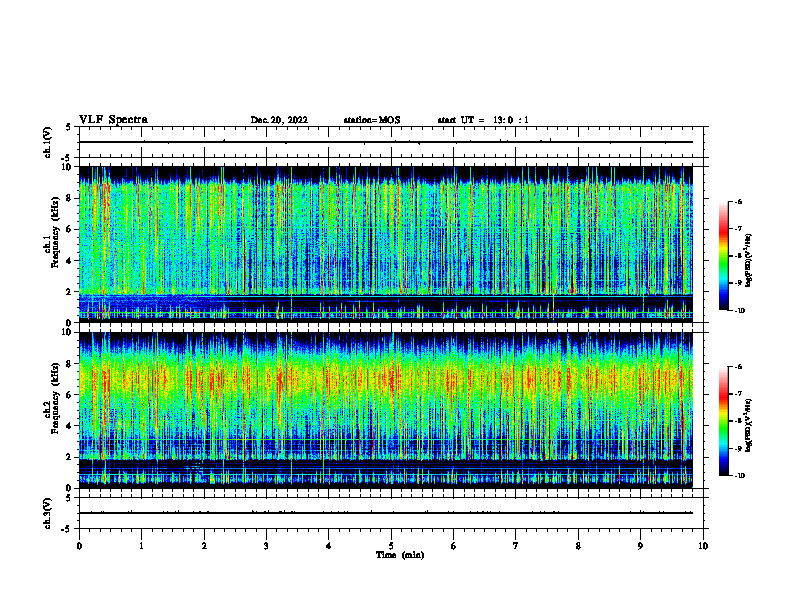Click the "ch.1(V)" waveform axis label

point(47,142)
